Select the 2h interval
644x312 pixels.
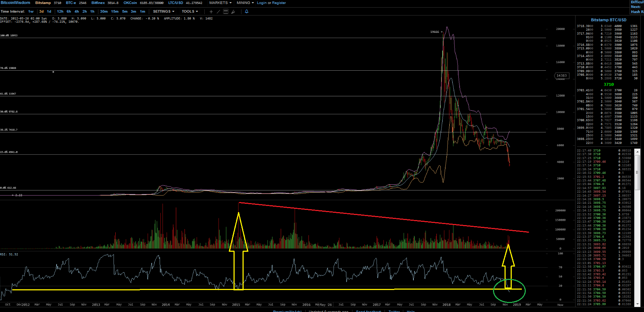pyautogui.click(x=85, y=12)
